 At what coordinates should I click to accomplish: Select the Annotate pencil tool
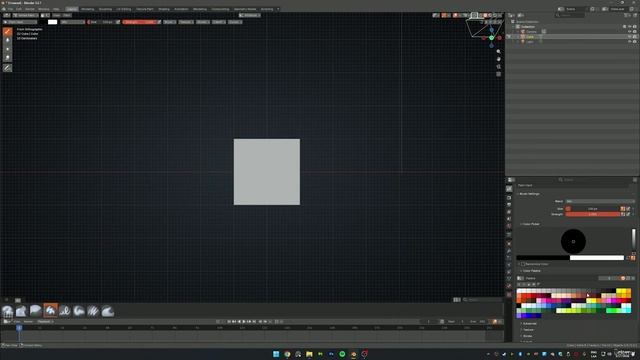tap(7, 68)
